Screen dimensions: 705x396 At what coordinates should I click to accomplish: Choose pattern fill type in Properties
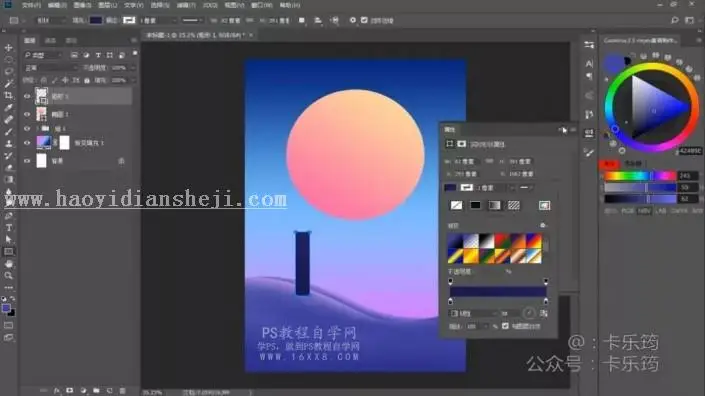[x=513, y=205]
